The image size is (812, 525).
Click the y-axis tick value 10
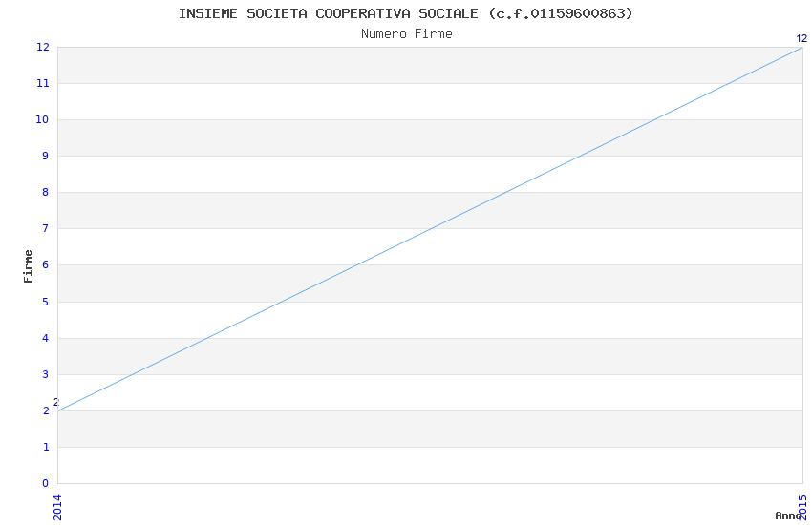(42, 119)
